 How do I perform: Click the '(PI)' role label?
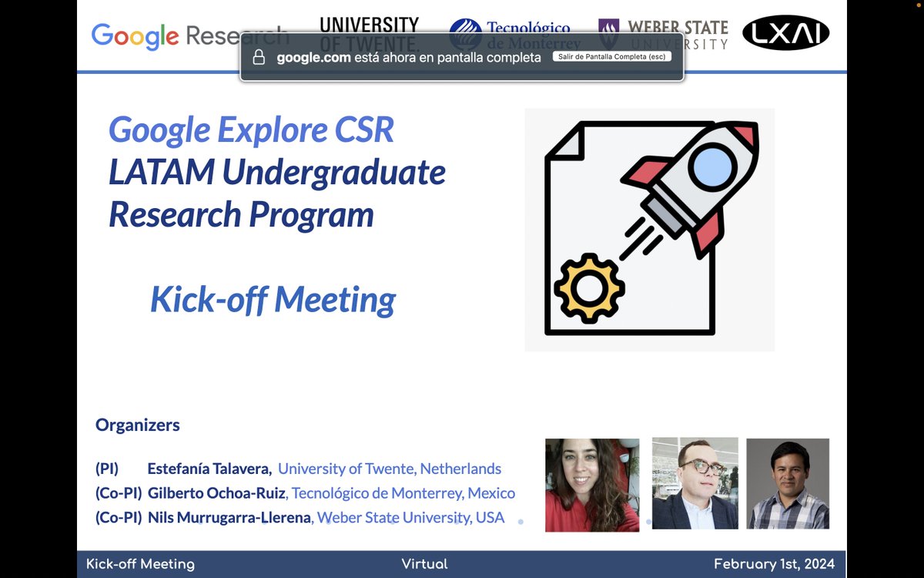point(107,469)
